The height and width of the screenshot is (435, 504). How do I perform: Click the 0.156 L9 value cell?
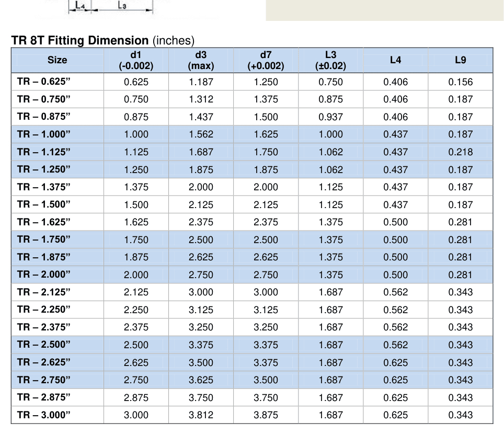point(460,82)
